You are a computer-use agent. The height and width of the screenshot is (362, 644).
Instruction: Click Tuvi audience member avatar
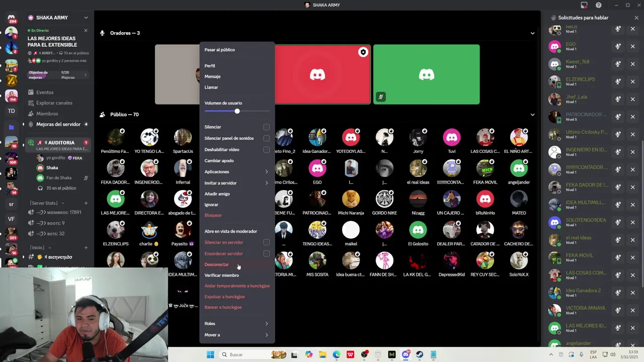pyautogui.click(x=452, y=138)
